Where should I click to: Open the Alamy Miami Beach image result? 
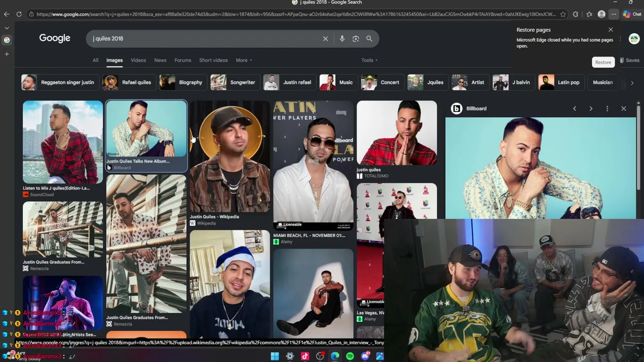click(x=313, y=165)
